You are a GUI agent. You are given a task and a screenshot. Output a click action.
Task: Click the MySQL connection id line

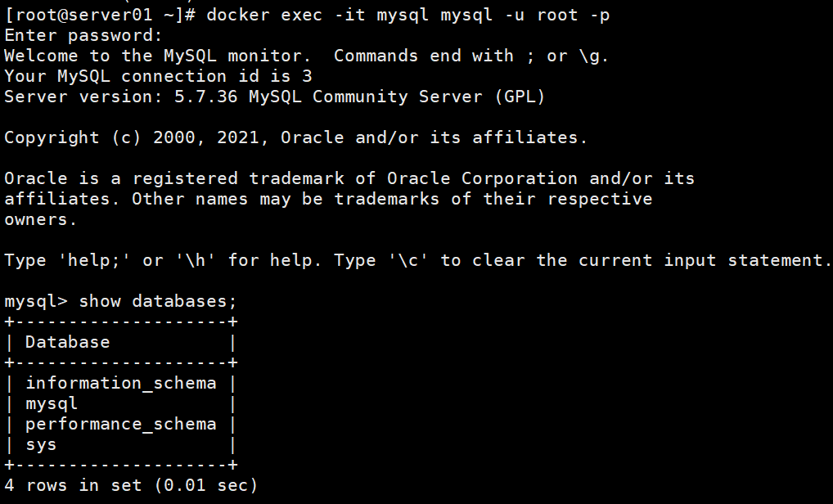coord(158,76)
